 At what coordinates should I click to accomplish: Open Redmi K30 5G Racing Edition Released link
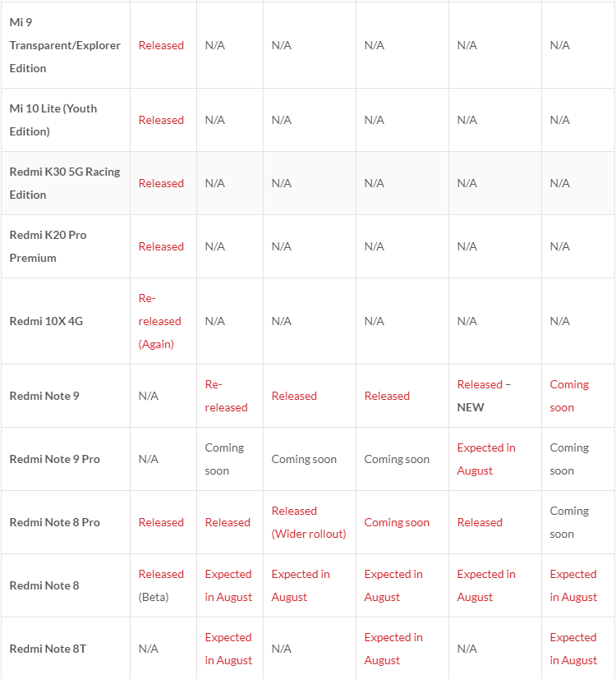pyautogui.click(x=161, y=183)
